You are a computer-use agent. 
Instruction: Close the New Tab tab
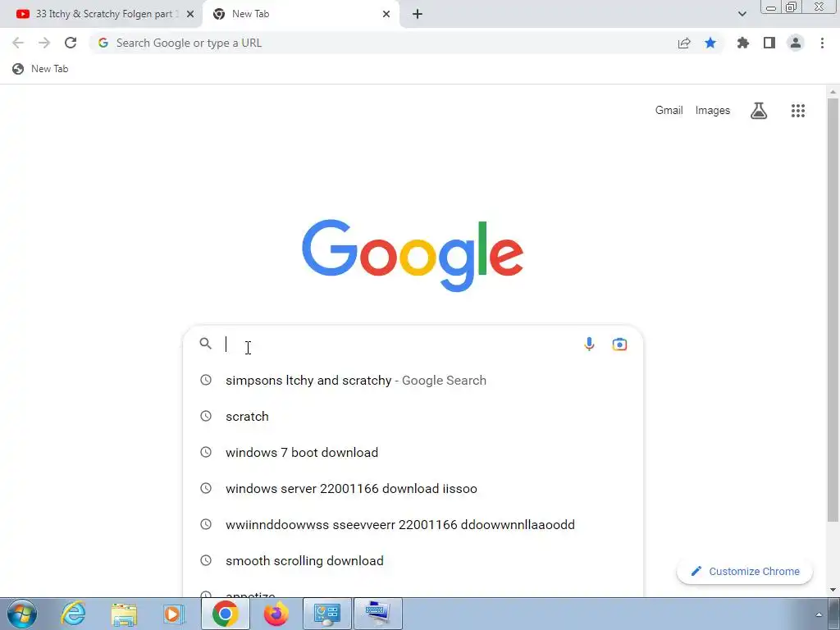pos(386,14)
